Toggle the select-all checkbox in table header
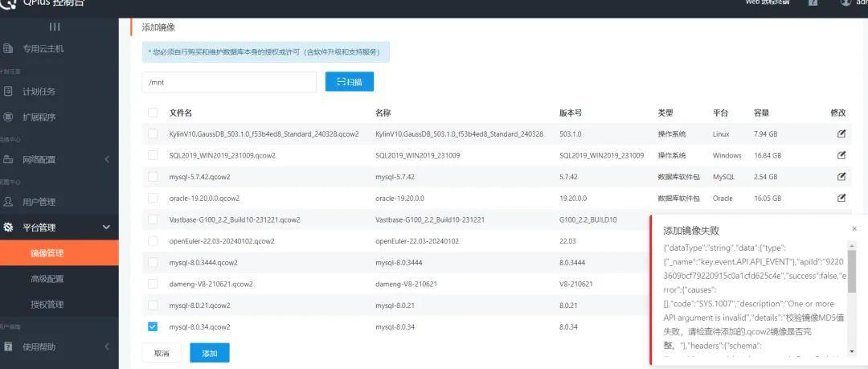 (153, 113)
